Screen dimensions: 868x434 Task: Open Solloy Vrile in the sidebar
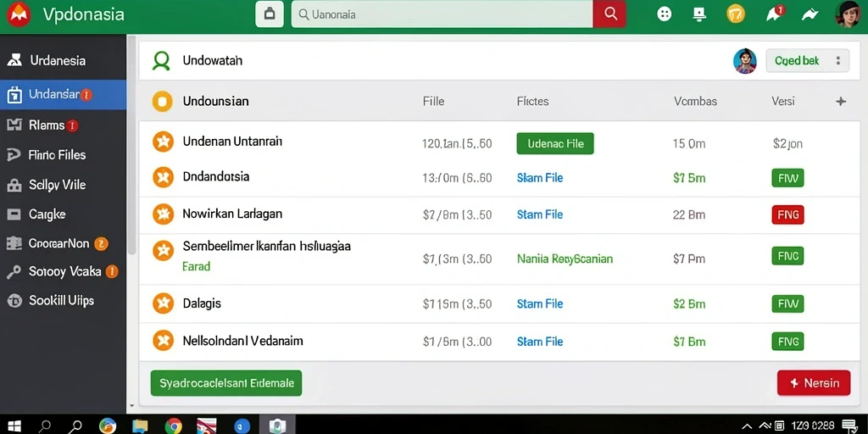(63, 185)
